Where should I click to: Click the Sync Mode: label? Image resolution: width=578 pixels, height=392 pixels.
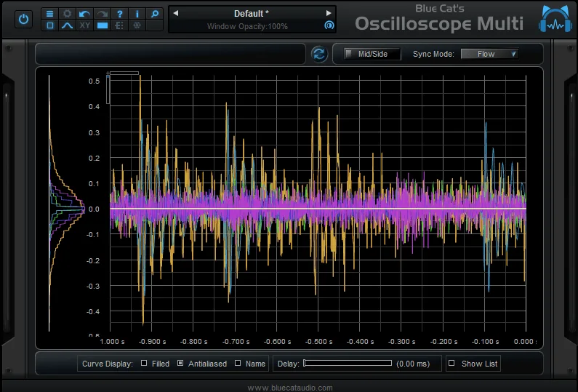coord(433,54)
